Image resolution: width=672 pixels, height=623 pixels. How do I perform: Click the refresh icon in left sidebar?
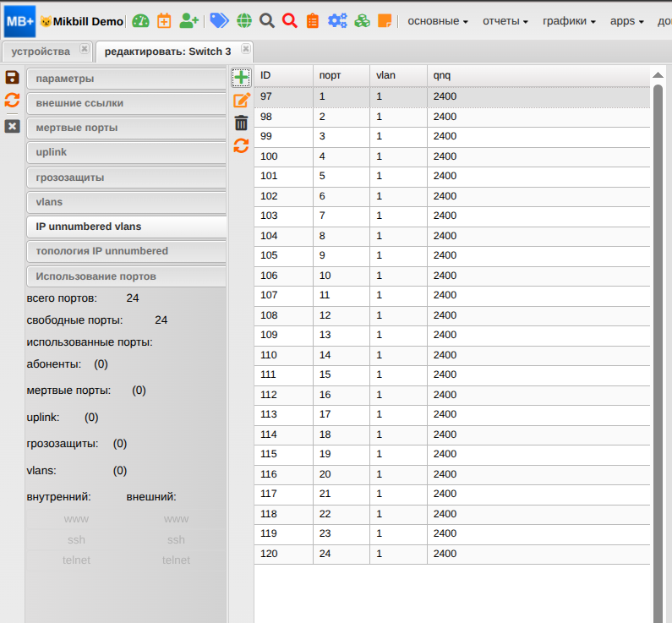[x=12, y=101]
